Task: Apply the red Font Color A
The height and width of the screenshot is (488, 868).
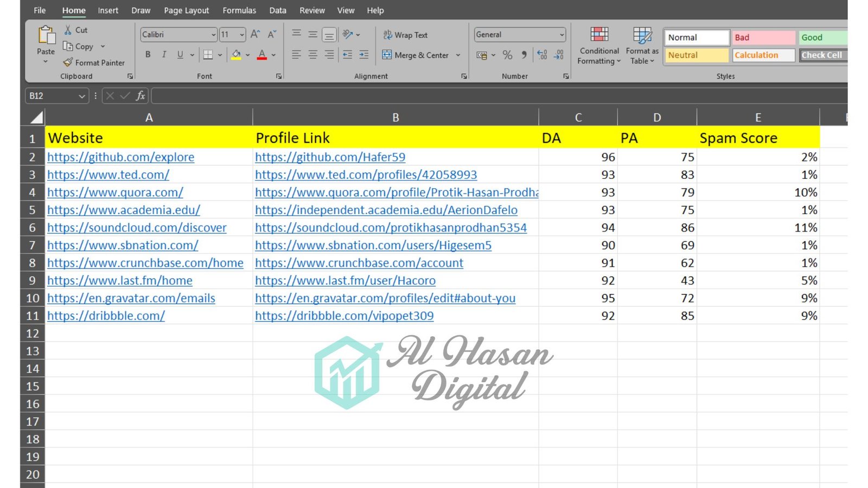Action: [x=262, y=55]
